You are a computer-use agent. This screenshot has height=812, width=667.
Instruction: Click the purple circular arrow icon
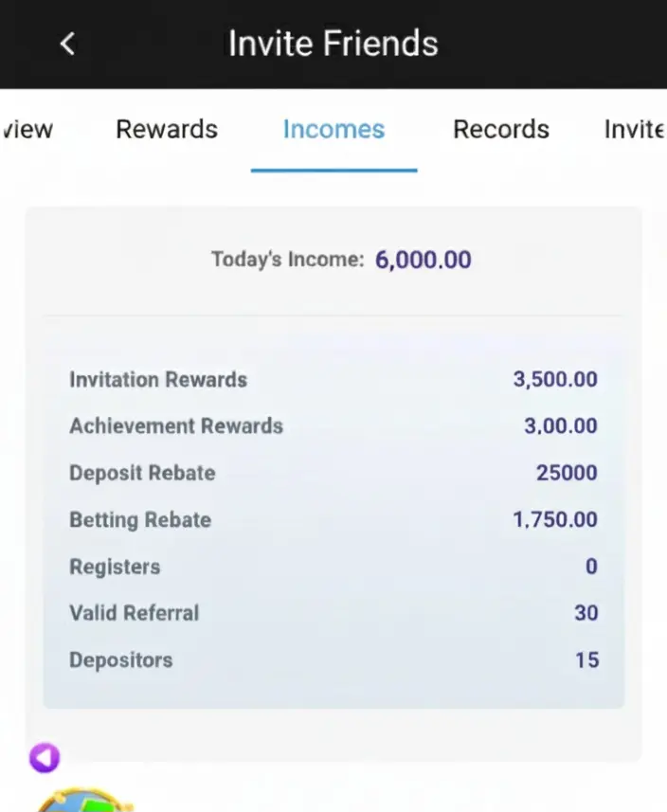click(x=45, y=758)
